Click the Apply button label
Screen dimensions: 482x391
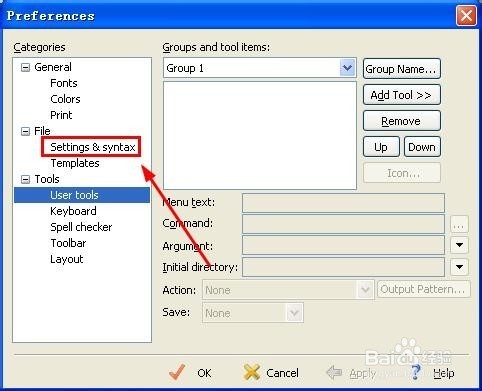tap(362, 374)
